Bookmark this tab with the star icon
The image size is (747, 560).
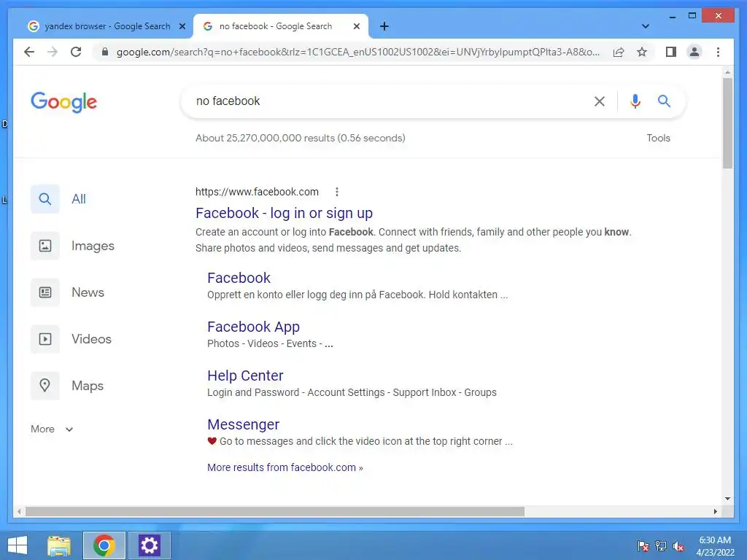[642, 52]
